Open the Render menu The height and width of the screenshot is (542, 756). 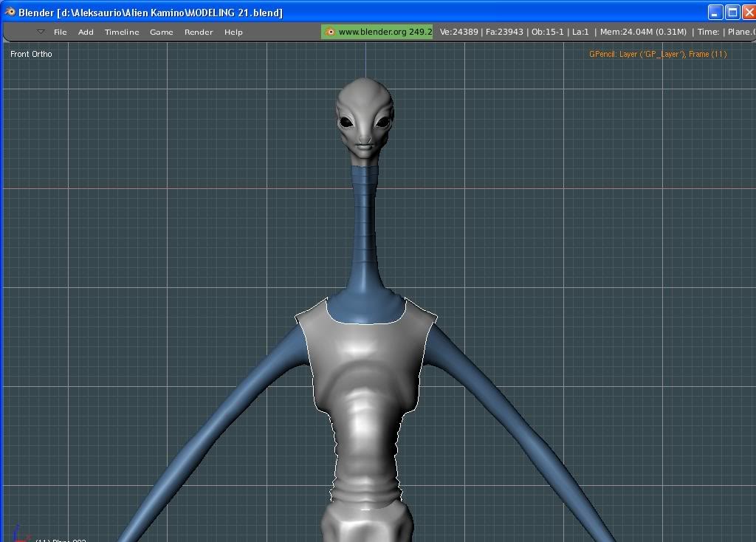click(x=199, y=32)
